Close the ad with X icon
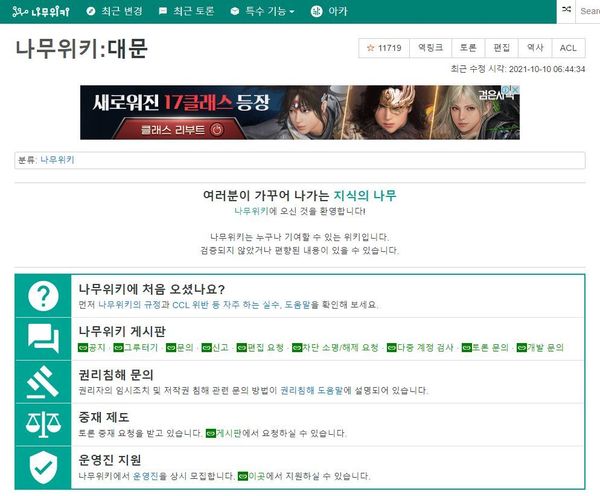Viewport: 600px width, 496px height. (515, 89)
